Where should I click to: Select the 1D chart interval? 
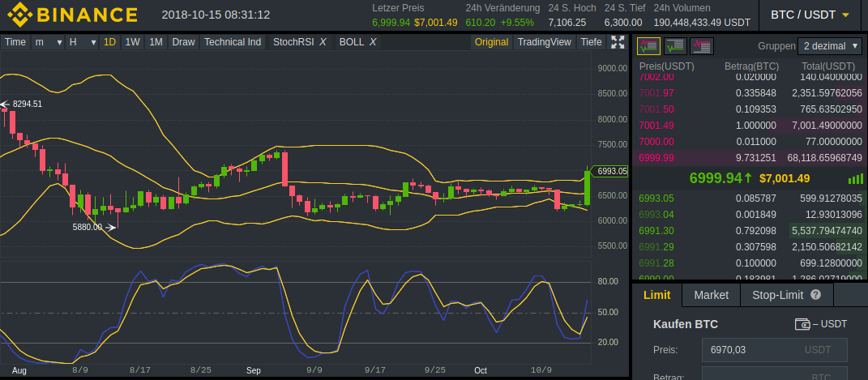tap(110, 42)
